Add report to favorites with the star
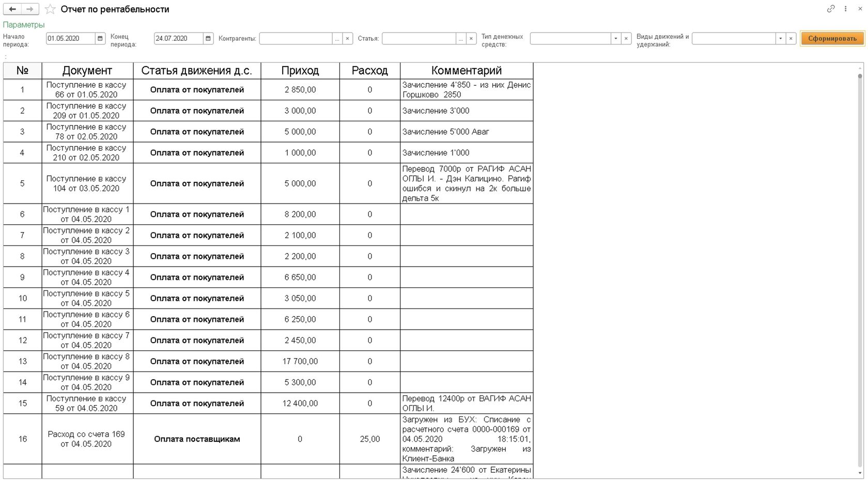The image size is (868, 481). tap(50, 9)
